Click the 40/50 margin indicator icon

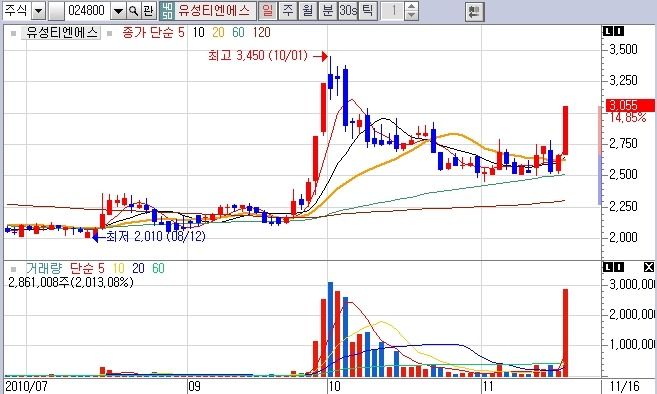[x=167, y=11]
